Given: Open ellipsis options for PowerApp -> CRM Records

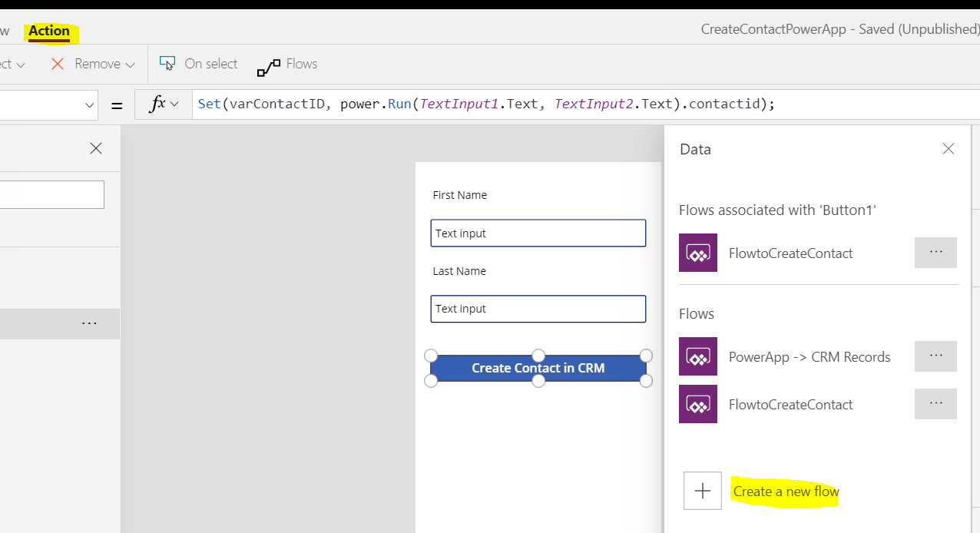Looking at the screenshot, I should click(935, 356).
